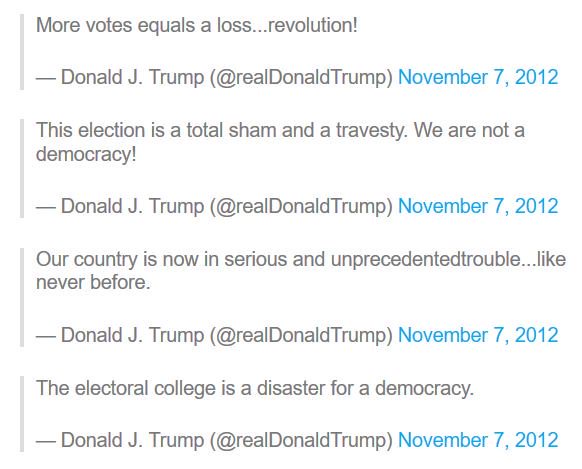The height and width of the screenshot is (469, 582).
Task: Click the tweet text "More votes equals a loss...revolution!"
Action: pos(197,25)
